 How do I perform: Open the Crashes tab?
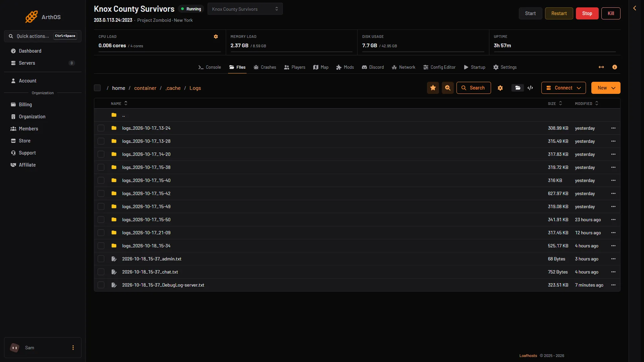point(265,67)
